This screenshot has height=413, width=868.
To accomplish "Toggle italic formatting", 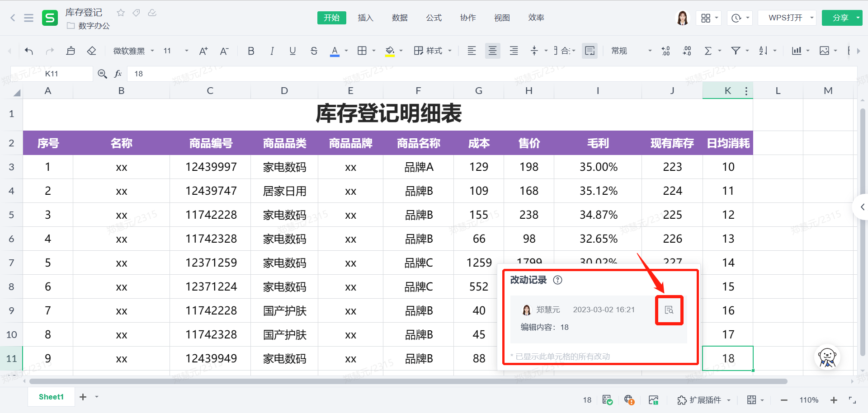I will [272, 51].
